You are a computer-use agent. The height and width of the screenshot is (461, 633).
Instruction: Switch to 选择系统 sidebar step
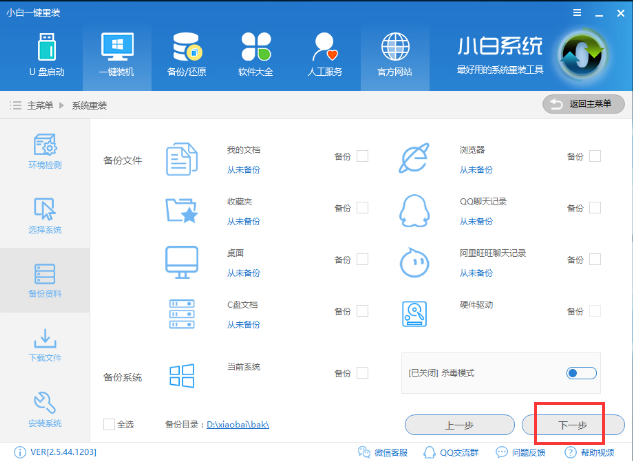tap(45, 217)
